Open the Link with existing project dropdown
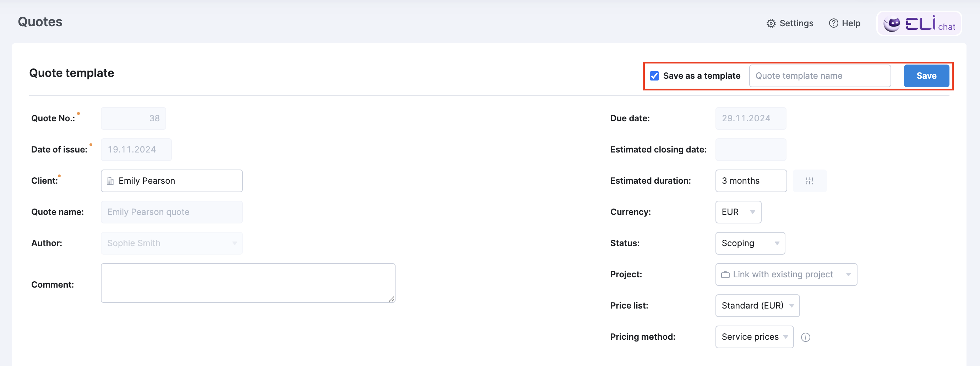Viewport: 980px width, 366px height. [786, 274]
